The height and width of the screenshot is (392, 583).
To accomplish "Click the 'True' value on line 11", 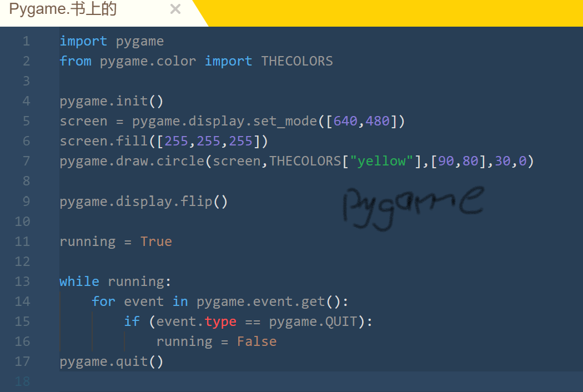I will click(156, 242).
